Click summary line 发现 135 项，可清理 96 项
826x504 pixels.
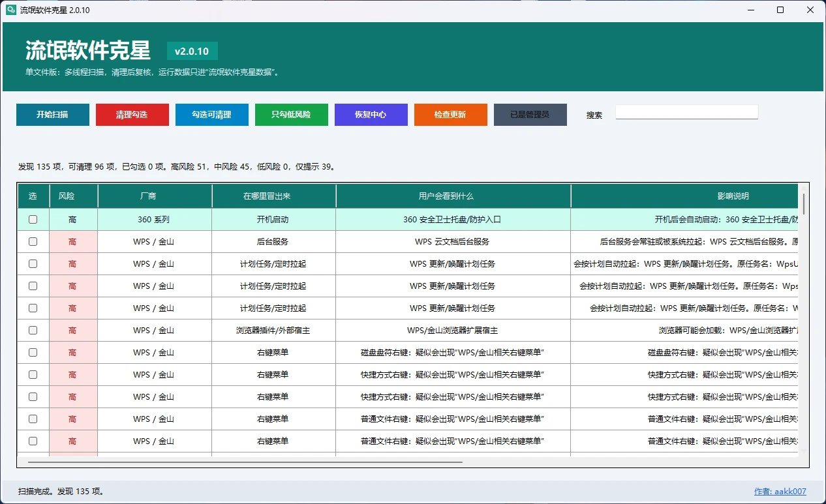pyautogui.click(x=177, y=167)
